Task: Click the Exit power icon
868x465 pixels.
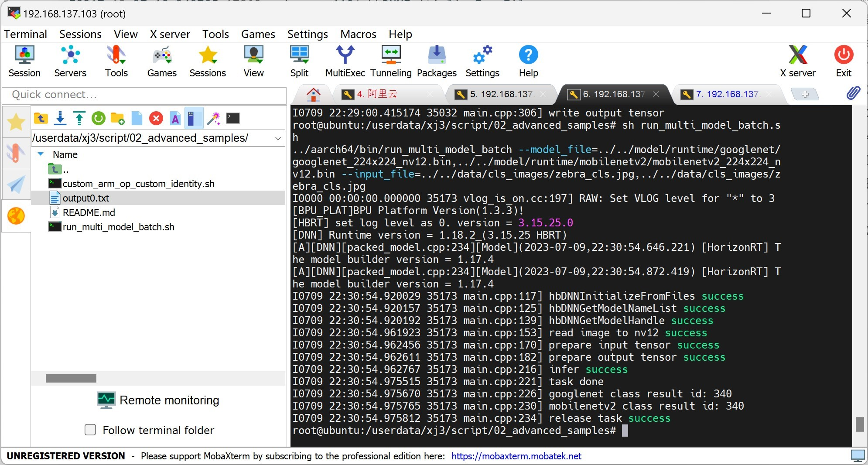Action: 844,61
